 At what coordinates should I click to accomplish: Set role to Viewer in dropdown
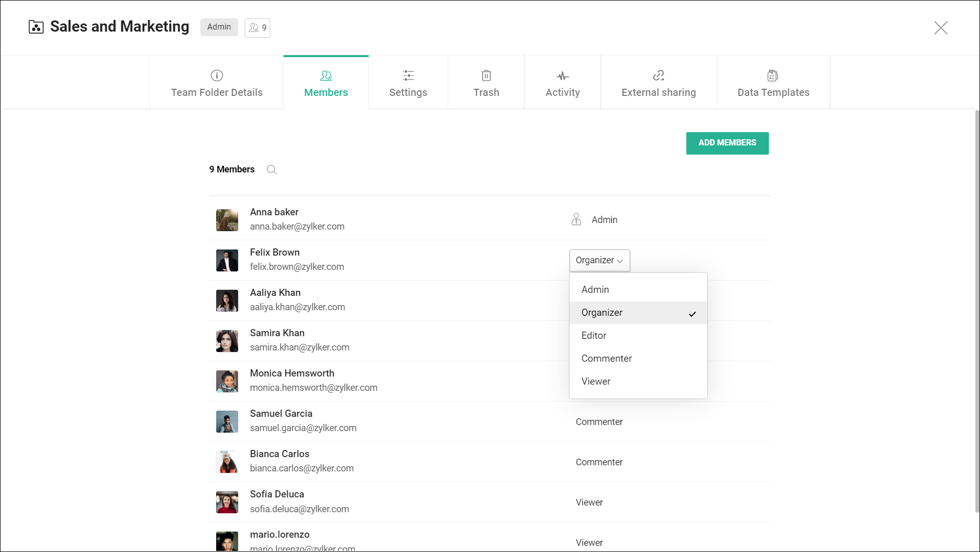click(x=596, y=382)
